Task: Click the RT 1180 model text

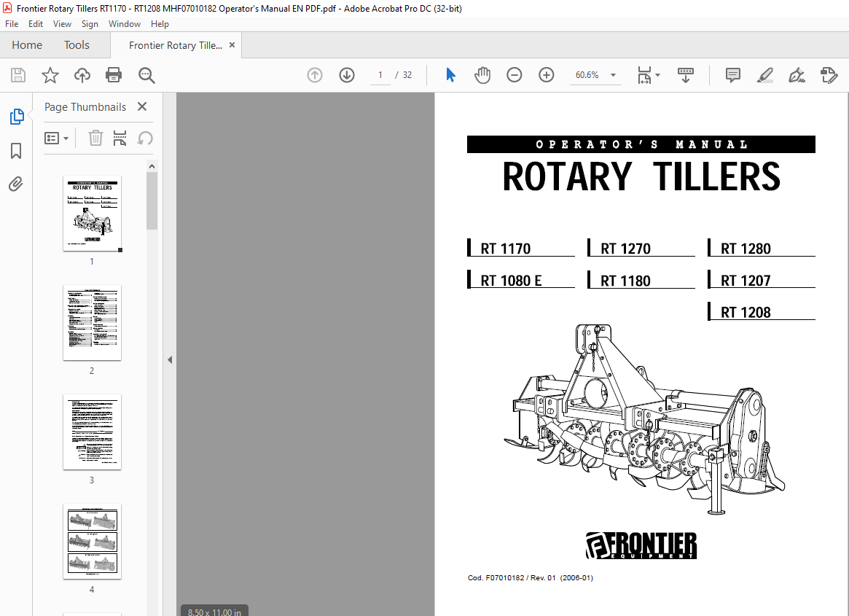Action: click(625, 281)
